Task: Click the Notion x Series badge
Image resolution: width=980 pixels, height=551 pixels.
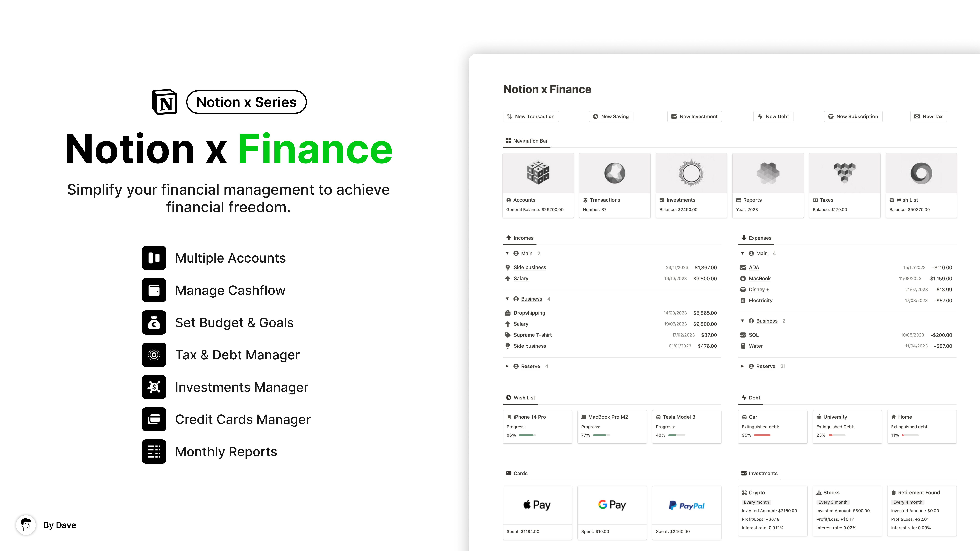Action: [247, 102]
